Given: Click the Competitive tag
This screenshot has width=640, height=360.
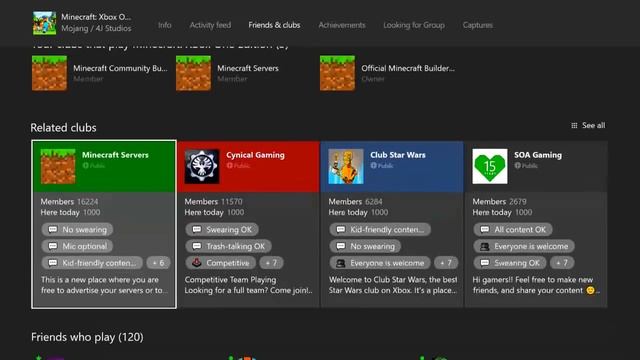Looking at the screenshot, I should point(220,263).
